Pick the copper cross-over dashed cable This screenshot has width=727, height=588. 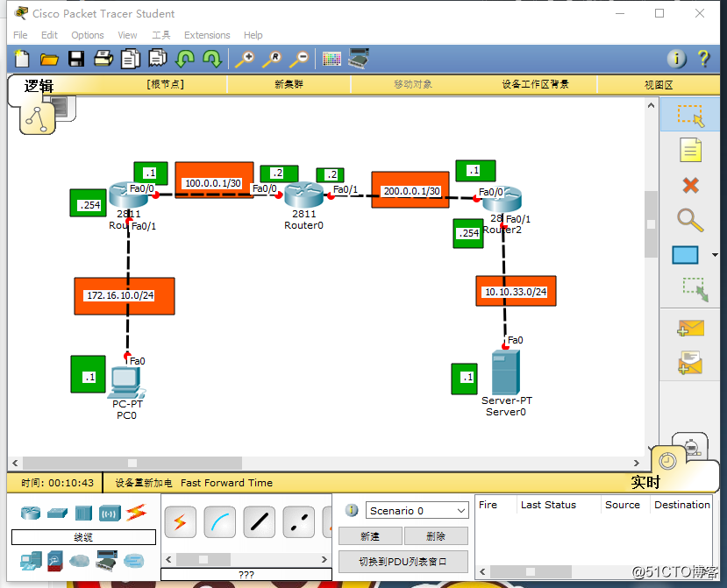[298, 522]
